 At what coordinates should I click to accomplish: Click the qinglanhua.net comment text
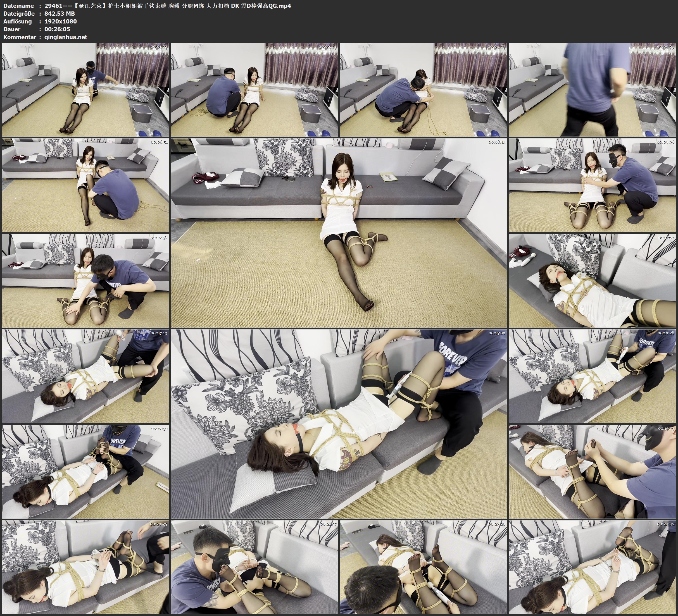66,37
